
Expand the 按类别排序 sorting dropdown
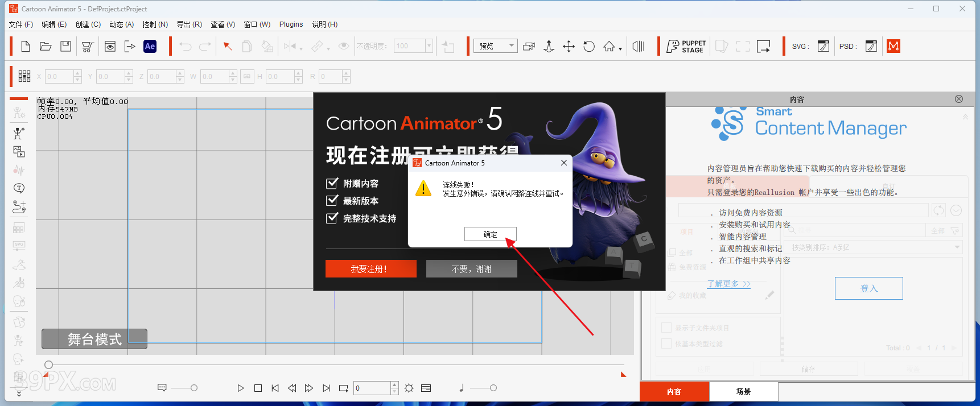click(957, 247)
